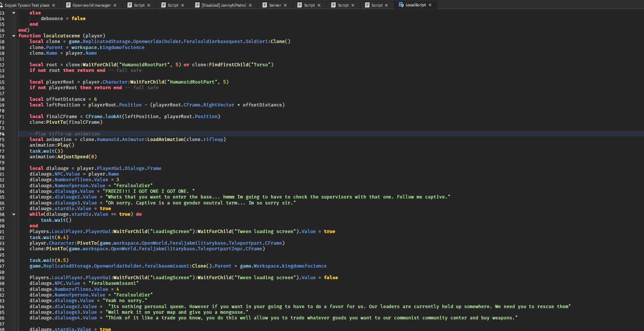Click the 'local offsetDistance = 6' line

(63, 99)
